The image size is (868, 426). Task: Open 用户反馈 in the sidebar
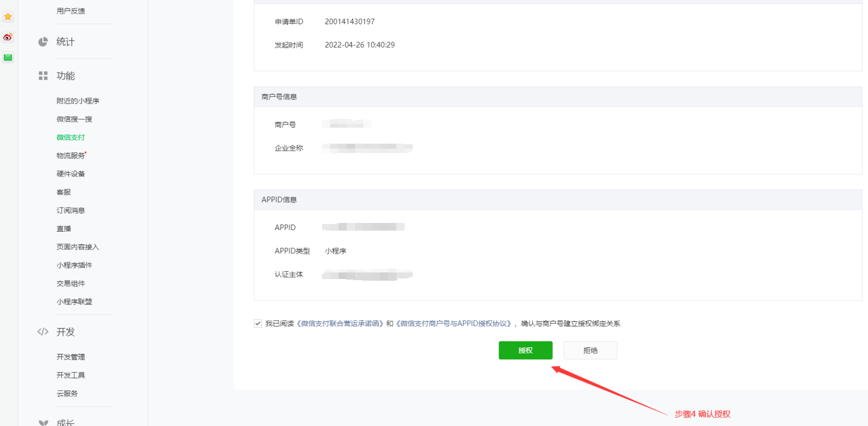pos(70,11)
